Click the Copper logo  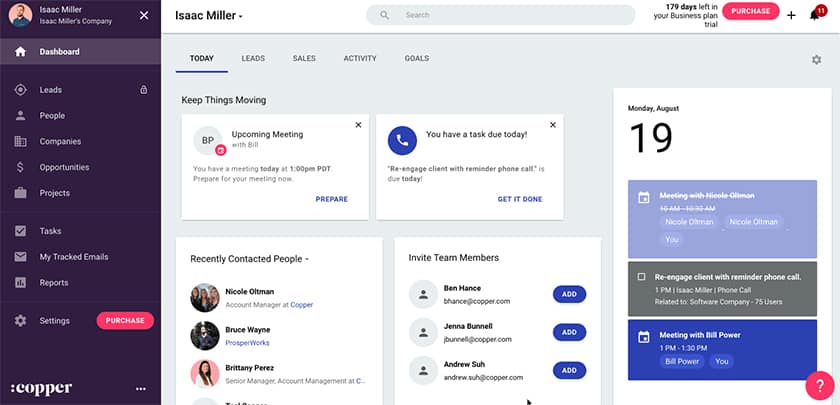coord(41,388)
